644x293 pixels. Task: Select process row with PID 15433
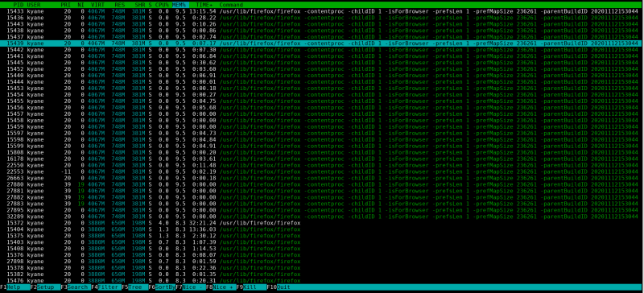tap(322, 11)
